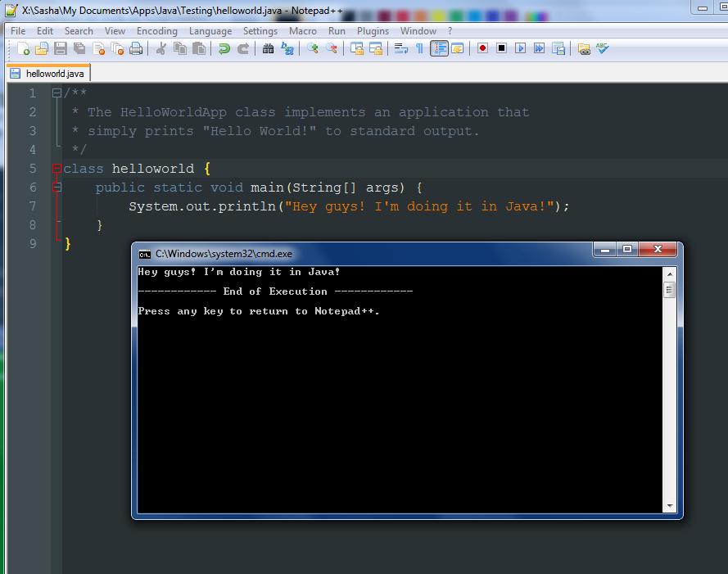Click the cmd.exe scrollbar thumb
Image resolution: width=728 pixels, height=574 pixels.
pos(670,290)
